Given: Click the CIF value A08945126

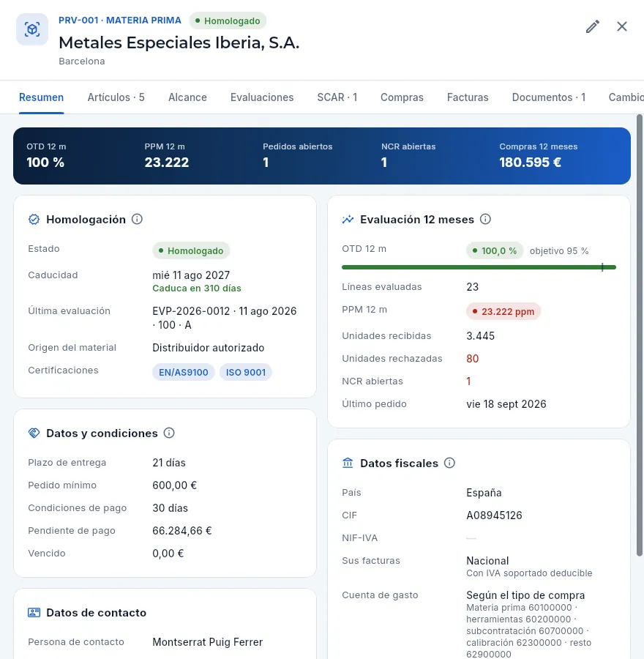Looking at the screenshot, I should [494, 515].
